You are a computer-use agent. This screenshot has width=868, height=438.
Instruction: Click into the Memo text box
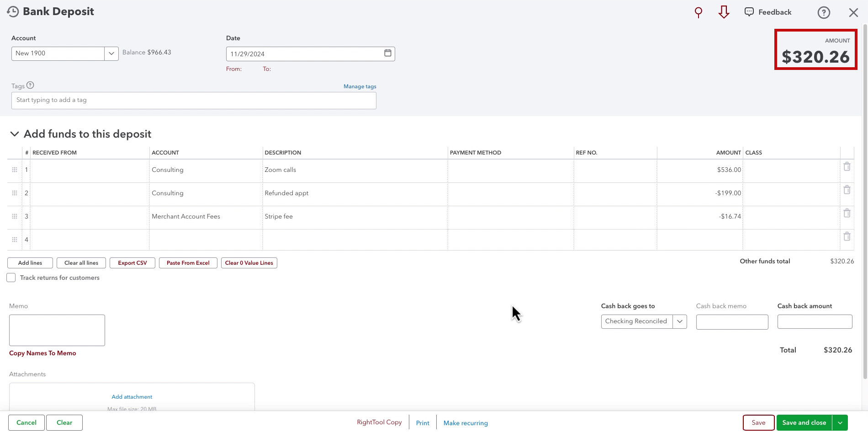57,330
